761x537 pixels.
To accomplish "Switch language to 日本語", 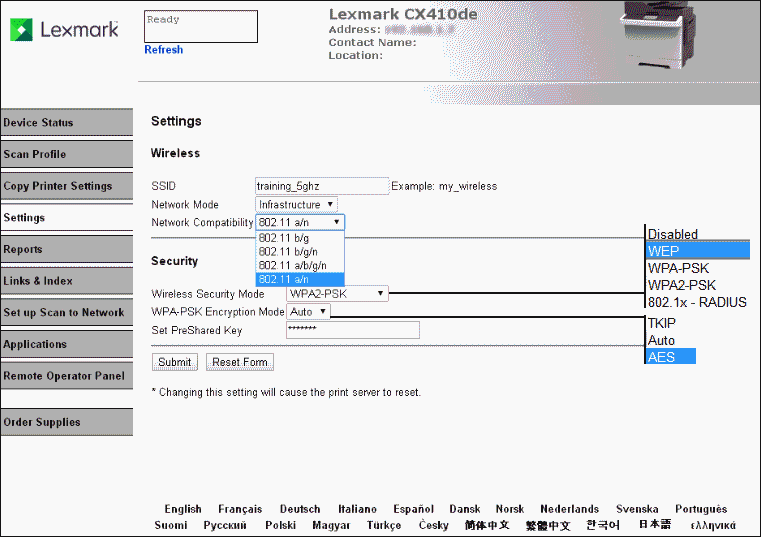I will [x=655, y=525].
